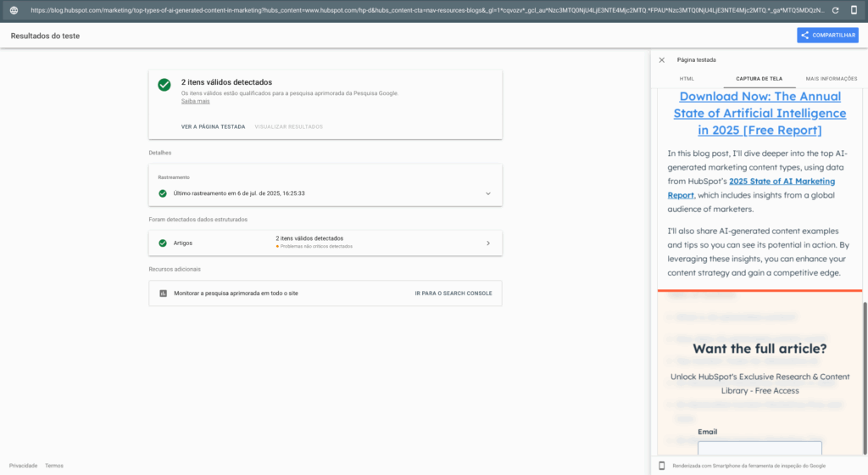Click the green check icon next to Artigos

point(163,243)
